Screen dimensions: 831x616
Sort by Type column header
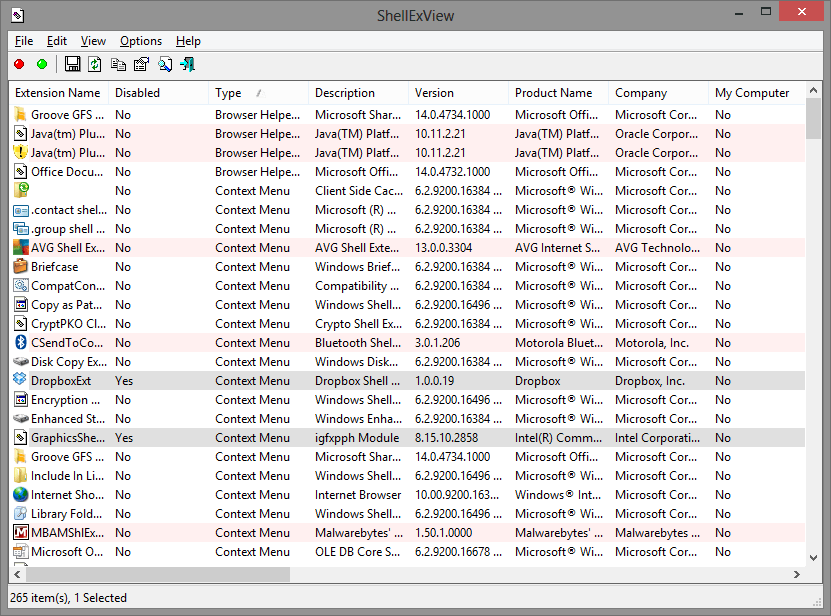pyautogui.click(x=258, y=93)
